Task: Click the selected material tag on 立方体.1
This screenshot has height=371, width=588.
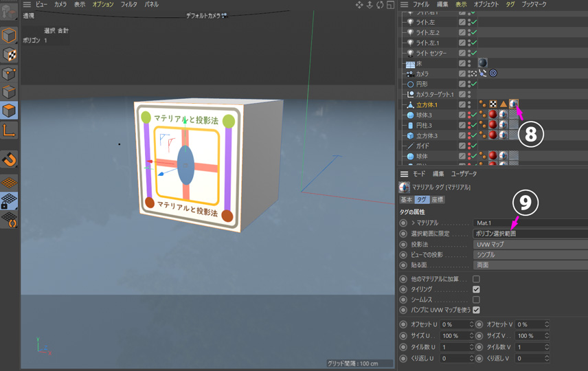Action: pyautogui.click(x=514, y=104)
